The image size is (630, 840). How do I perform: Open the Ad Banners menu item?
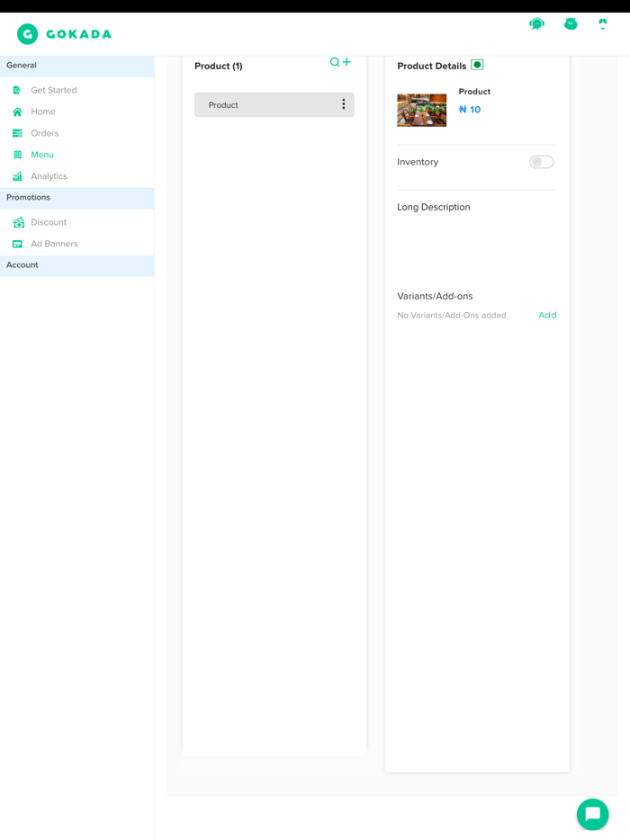(x=54, y=244)
